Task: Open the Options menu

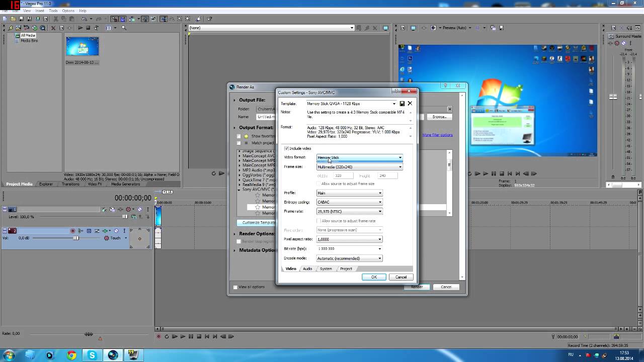Action: click(x=68, y=11)
